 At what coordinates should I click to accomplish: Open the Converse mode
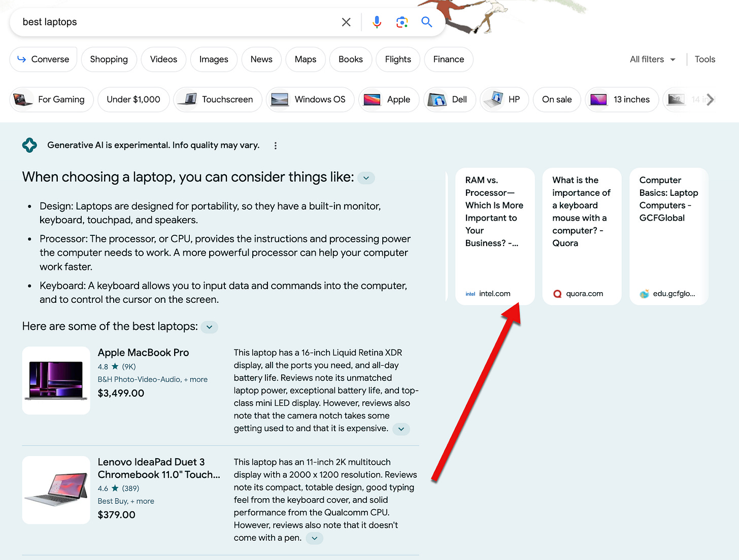(43, 59)
